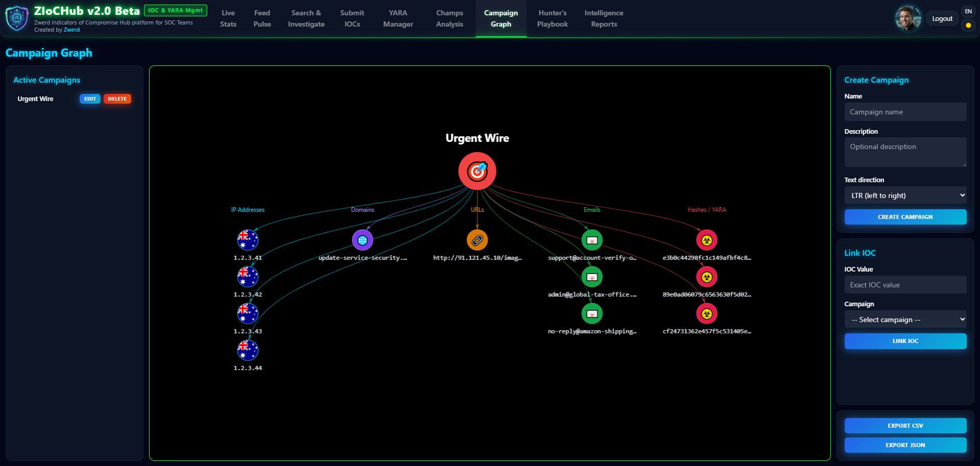This screenshot has height=466, width=980.
Task: Open the Text direction dropdown
Action: [905, 195]
